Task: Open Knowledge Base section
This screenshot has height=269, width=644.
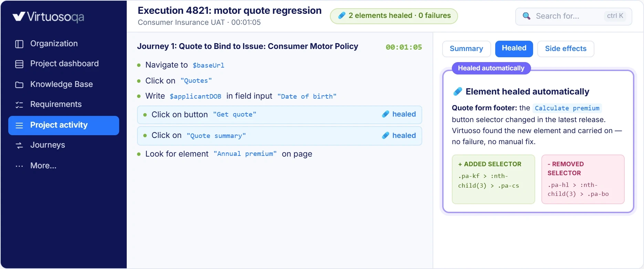Action: pos(64,84)
